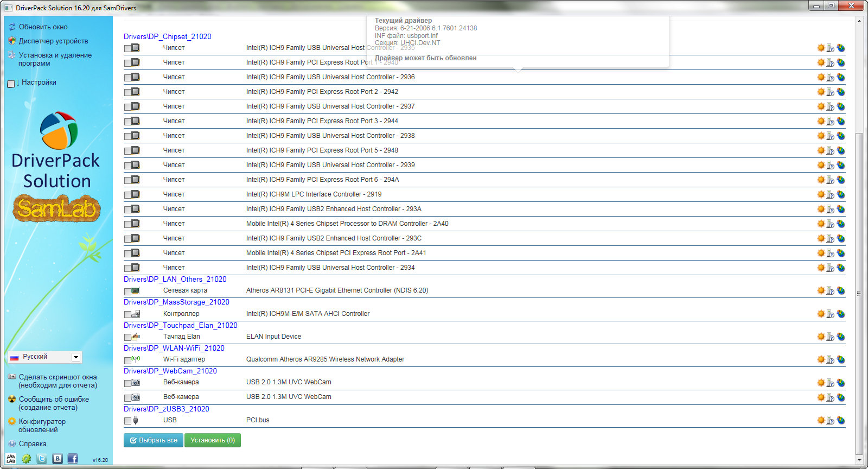This screenshot has width=868, height=469.
Task: Select the Тачпад Elan driver checkbox
Action: coord(127,337)
